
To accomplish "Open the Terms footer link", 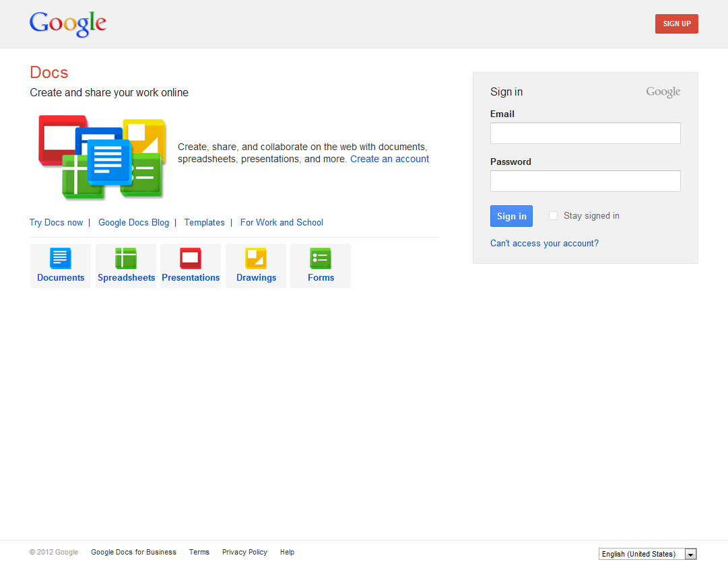I will point(199,552).
